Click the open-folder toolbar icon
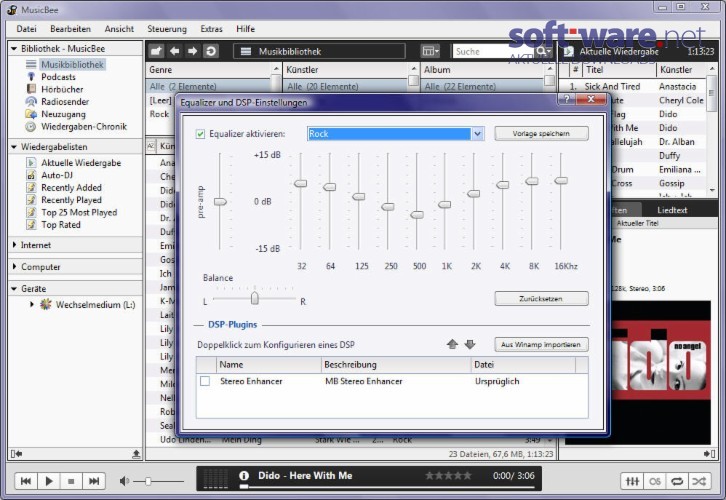The image size is (726, 500). [x=156, y=51]
